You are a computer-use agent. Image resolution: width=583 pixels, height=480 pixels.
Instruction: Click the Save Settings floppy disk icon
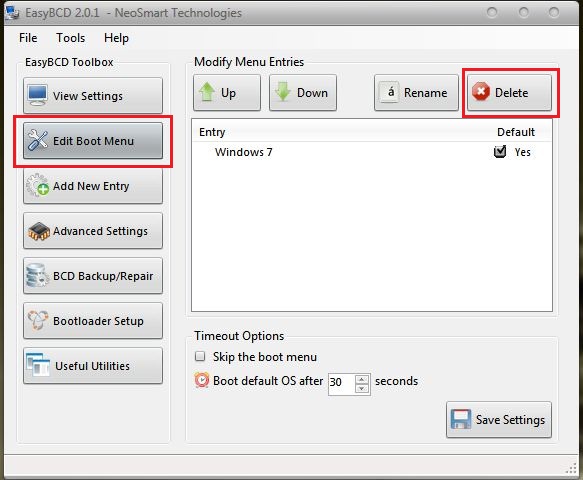point(461,419)
